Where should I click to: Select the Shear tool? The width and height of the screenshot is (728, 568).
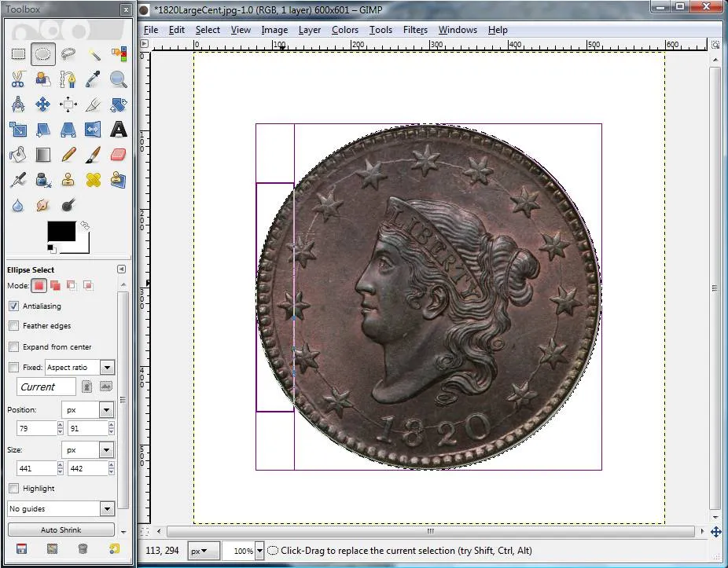pos(43,130)
